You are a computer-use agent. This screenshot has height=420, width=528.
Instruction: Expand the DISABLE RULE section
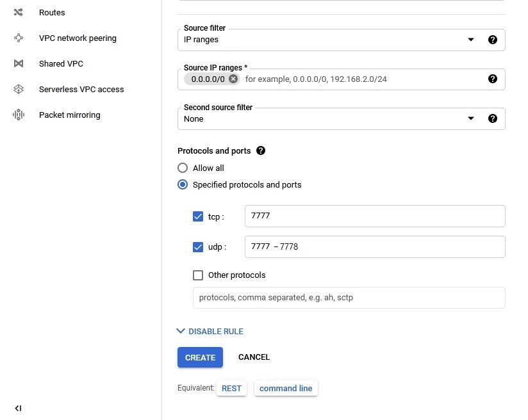(210, 331)
